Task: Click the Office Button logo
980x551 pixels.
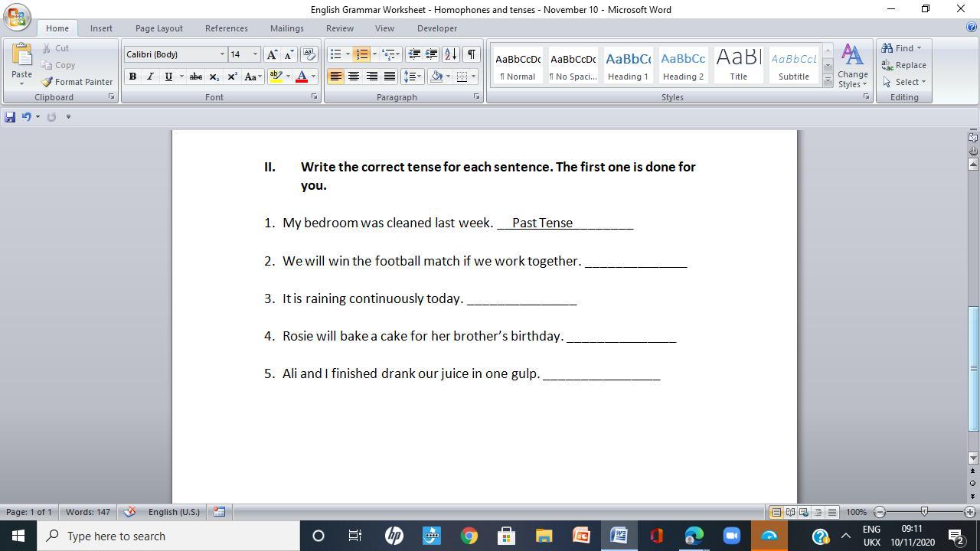Action: tap(17, 15)
